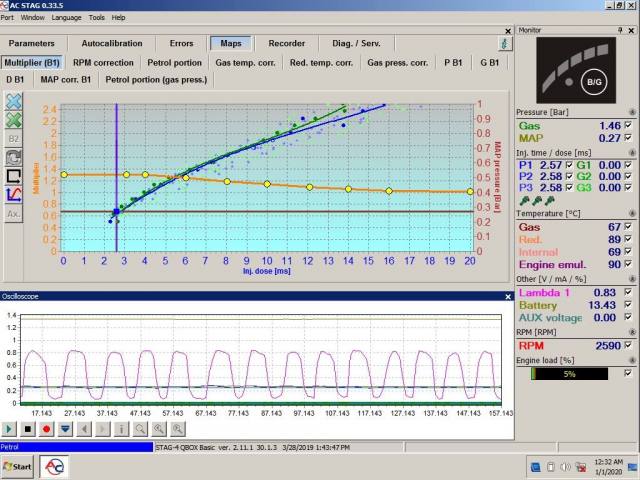Uncheck the RPM display checkbox
Screen dimensions: 640x480
click(x=628, y=345)
